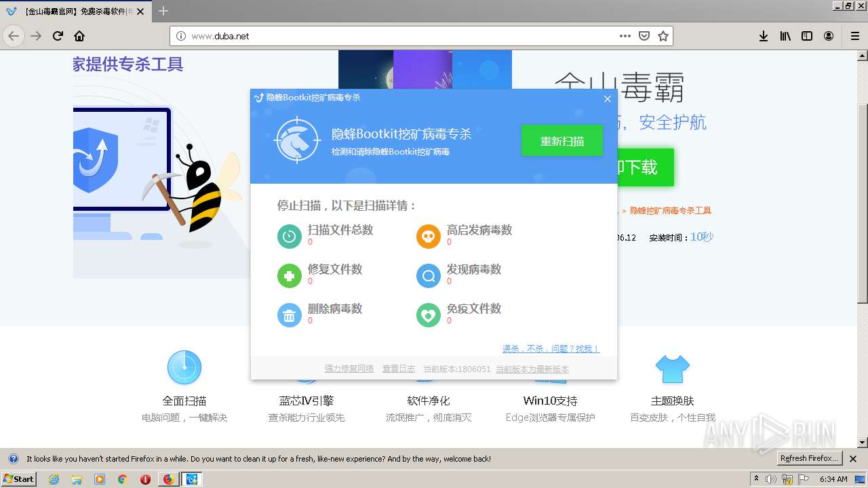Dismiss the Firefox notification bar
The height and width of the screenshot is (488, 868).
click(853, 459)
